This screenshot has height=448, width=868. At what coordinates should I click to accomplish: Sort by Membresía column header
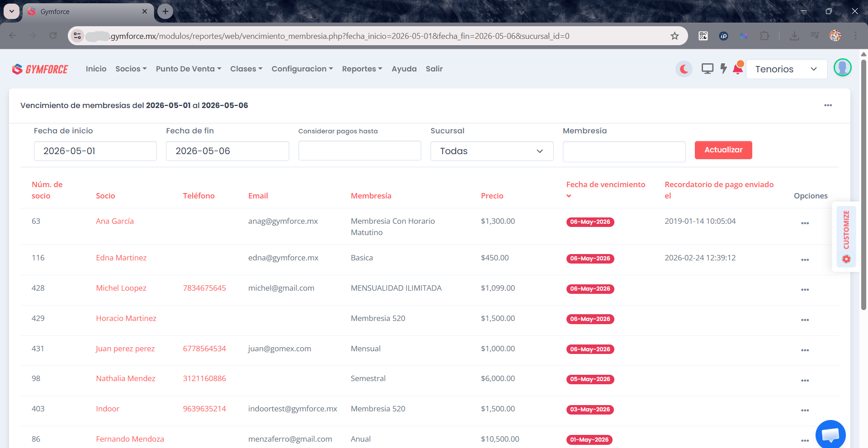pyautogui.click(x=371, y=196)
